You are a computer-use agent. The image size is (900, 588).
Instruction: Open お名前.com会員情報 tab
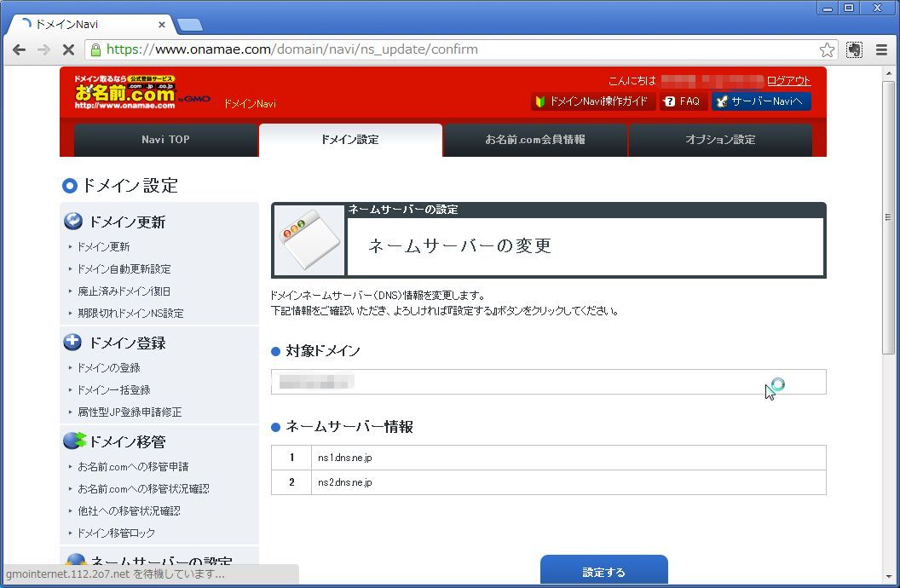[535, 140]
